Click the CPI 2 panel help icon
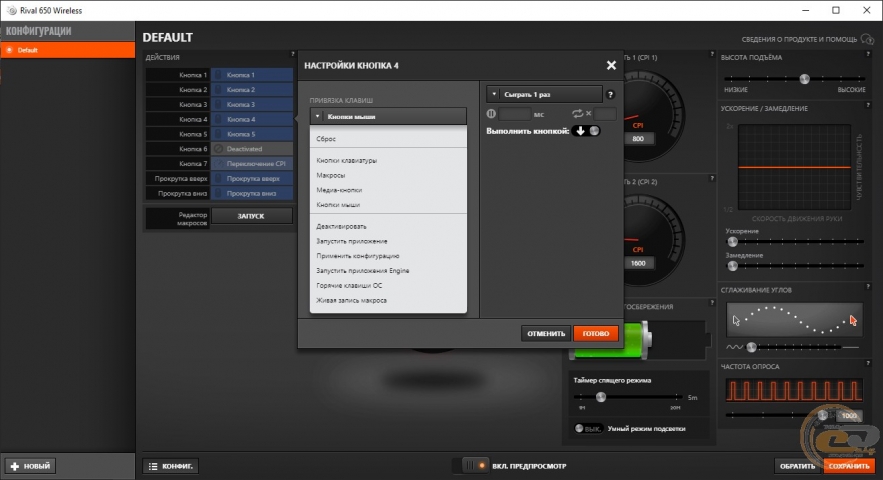 click(x=712, y=178)
